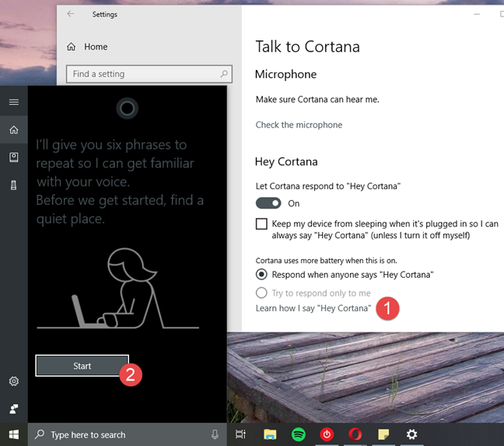Open the Cortana Notebook icon
Viewport: 504px width, 446px height.
[x=13, y=157]
